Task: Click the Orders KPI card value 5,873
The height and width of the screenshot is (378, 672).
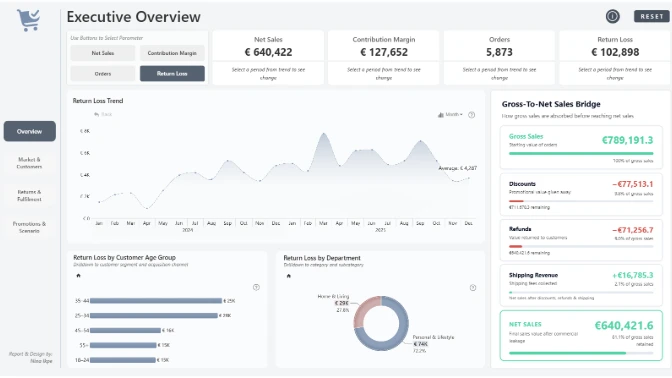Action: click(499, 52)
